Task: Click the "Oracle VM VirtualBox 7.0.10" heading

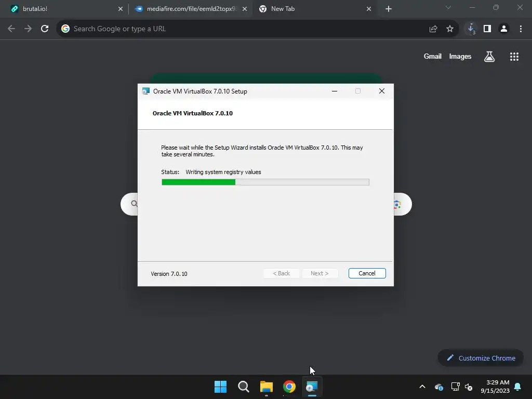Action: 192,113
